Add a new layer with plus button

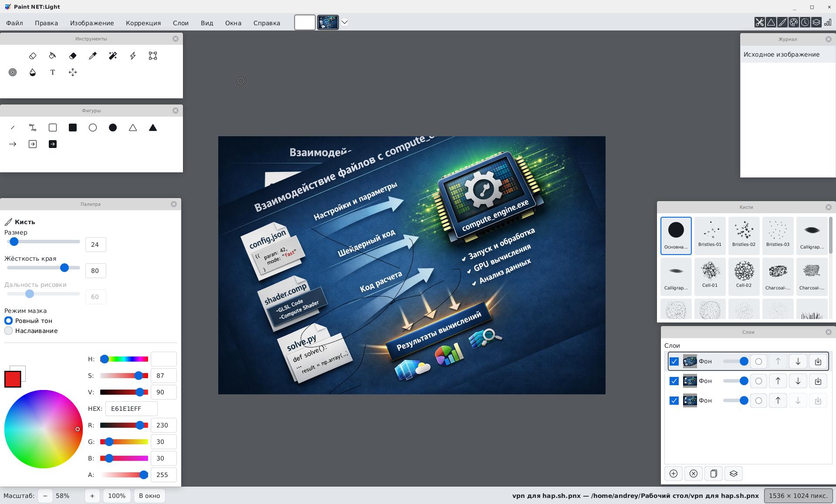[674, 474]
